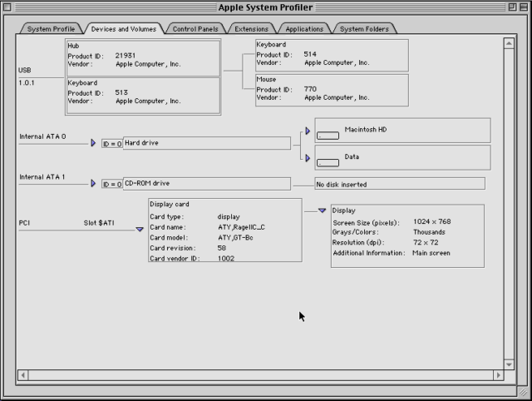Select the Devices and Volumes tab
Image resolution: width=532 pixels, height=401 pixels.
(124, 29)
